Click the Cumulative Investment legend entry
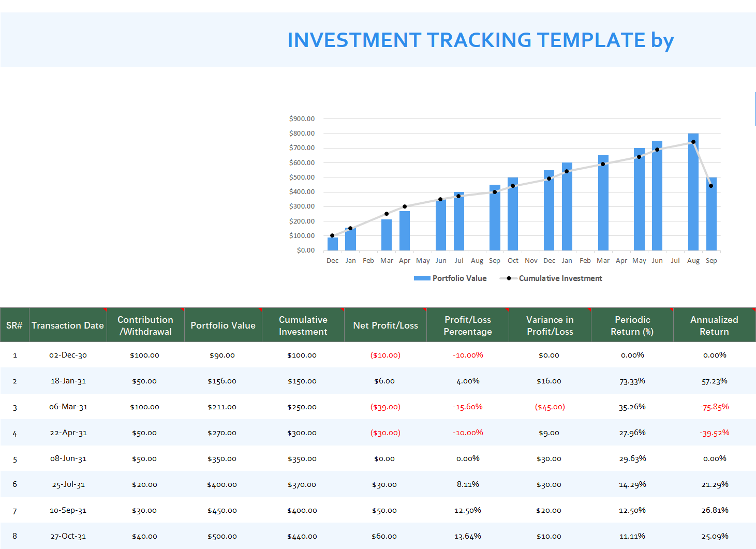 tap(551, 278)
